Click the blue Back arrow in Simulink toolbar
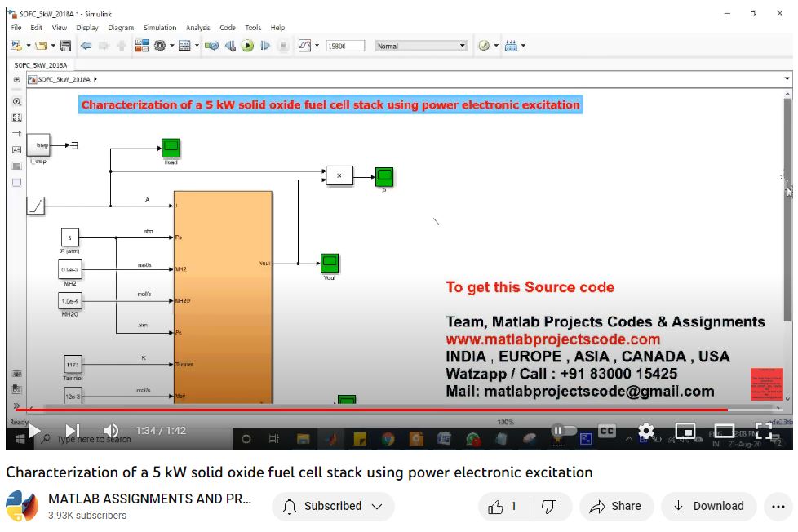The width and height of the screenshot is (798, 532). [x=86, y=46]
